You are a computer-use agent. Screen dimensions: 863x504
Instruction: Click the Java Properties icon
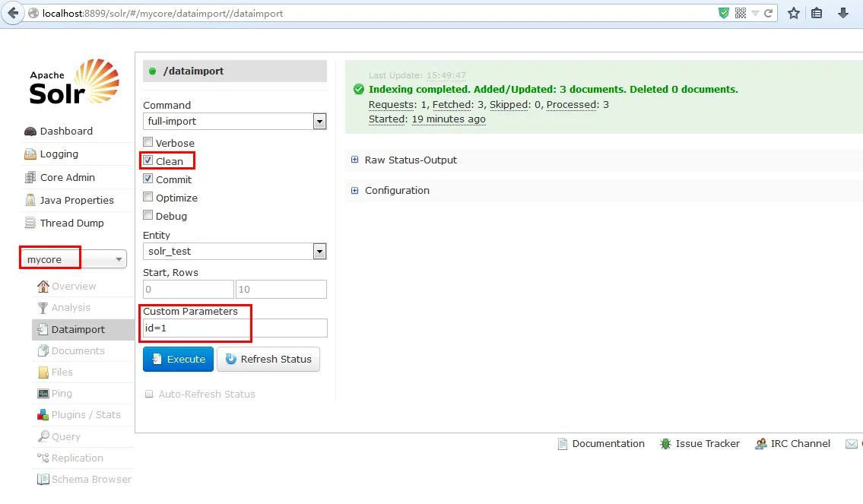(30, 200)
